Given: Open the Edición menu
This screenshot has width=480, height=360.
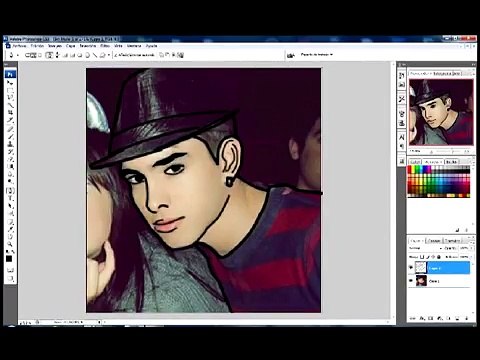Looking at the screenshot, I should pos(37,46).
